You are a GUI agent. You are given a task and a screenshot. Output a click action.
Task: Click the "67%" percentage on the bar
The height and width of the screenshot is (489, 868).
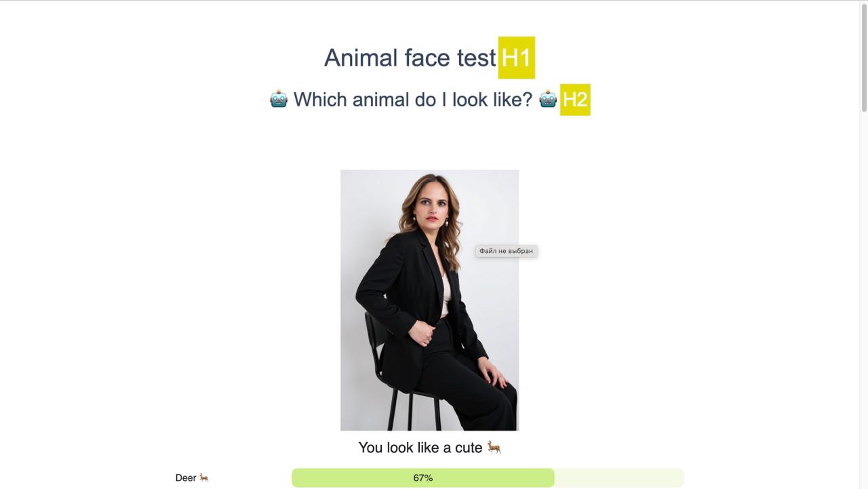tap(423, 477)
